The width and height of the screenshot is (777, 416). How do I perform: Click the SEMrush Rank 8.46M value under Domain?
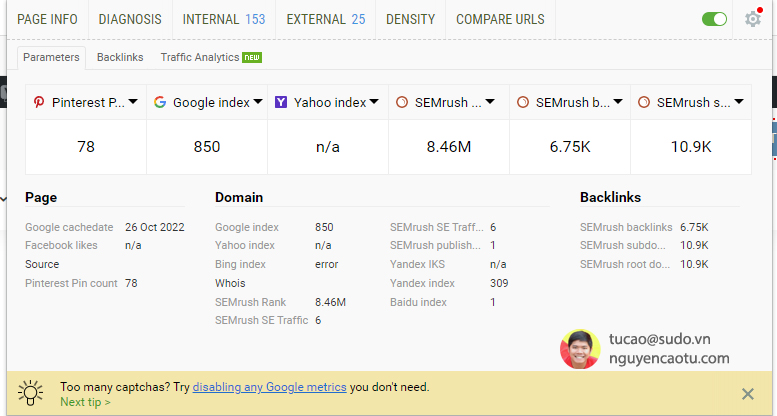(331, 302)
